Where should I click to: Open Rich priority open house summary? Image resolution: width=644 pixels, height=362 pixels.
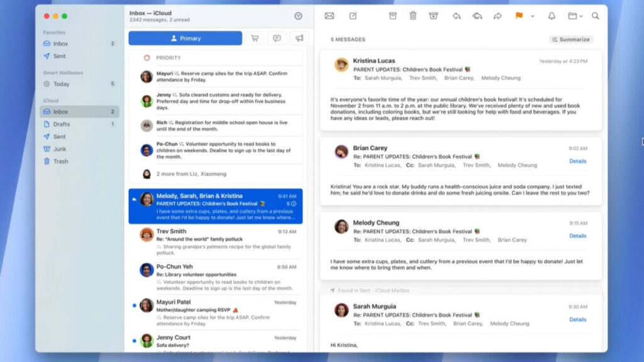(x=216, y=126)
